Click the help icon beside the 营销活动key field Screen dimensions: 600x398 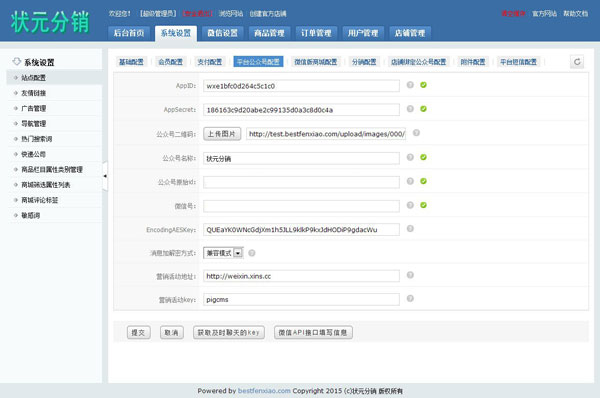(x=410, y=298)
